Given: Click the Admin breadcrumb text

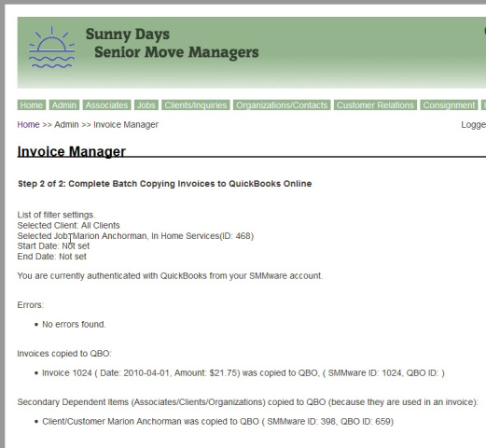Looking at the screenshot, I should (x=66, y=125).
